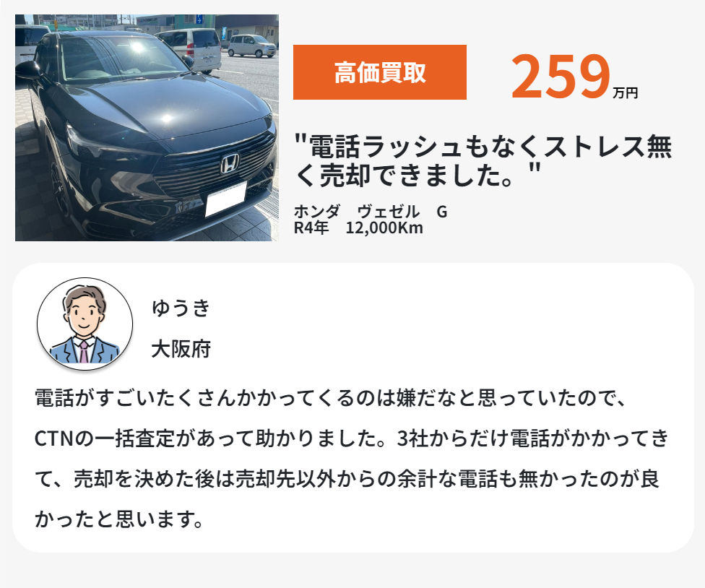
Task: Click the white review card background
Action: click(x=353, y=407)
